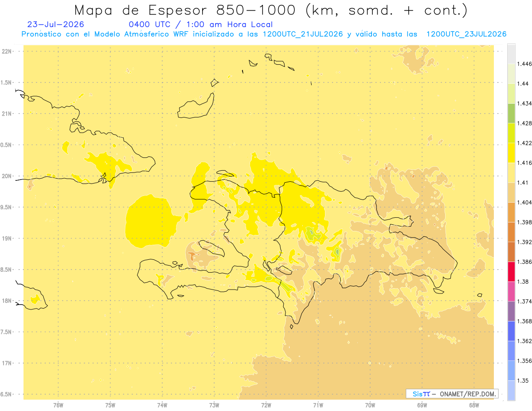
Task: Click the legend value 1.368
Action: pyautogui.click(x=524, y=321)
